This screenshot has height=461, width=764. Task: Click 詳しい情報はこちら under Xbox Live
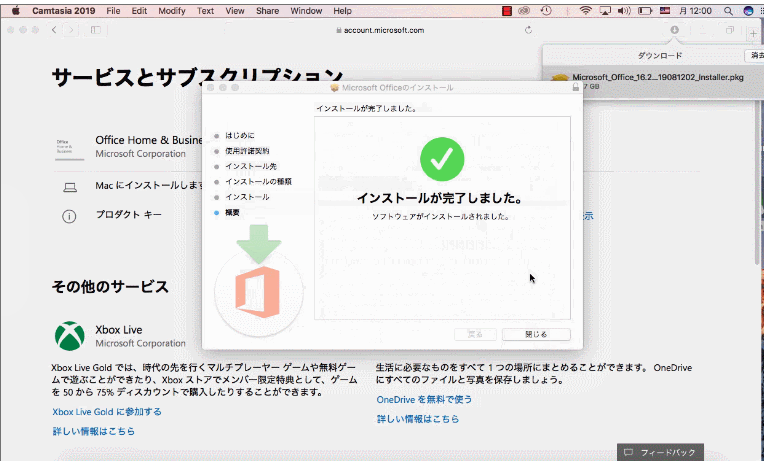[94, 431]
